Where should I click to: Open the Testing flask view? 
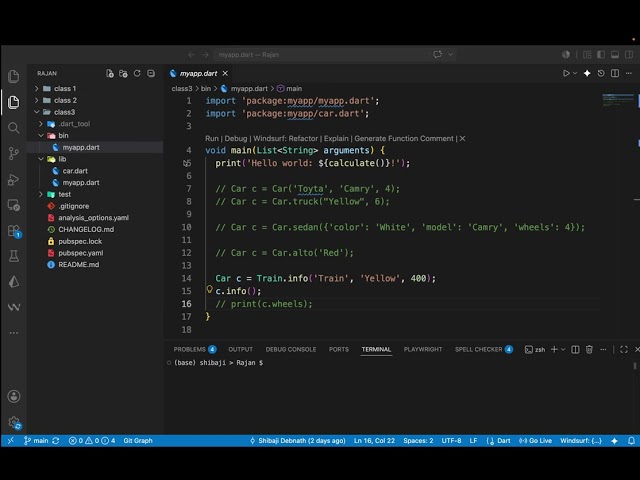[x=13, y=256]
